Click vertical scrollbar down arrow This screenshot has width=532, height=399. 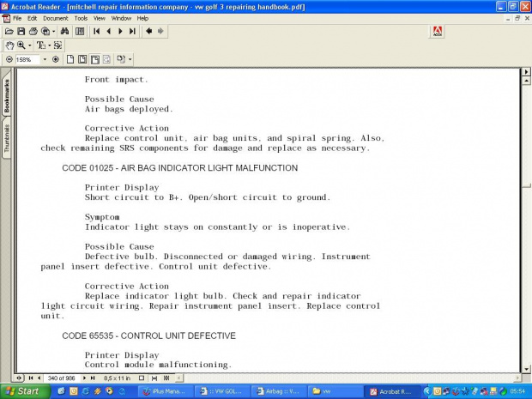[526, 369]
